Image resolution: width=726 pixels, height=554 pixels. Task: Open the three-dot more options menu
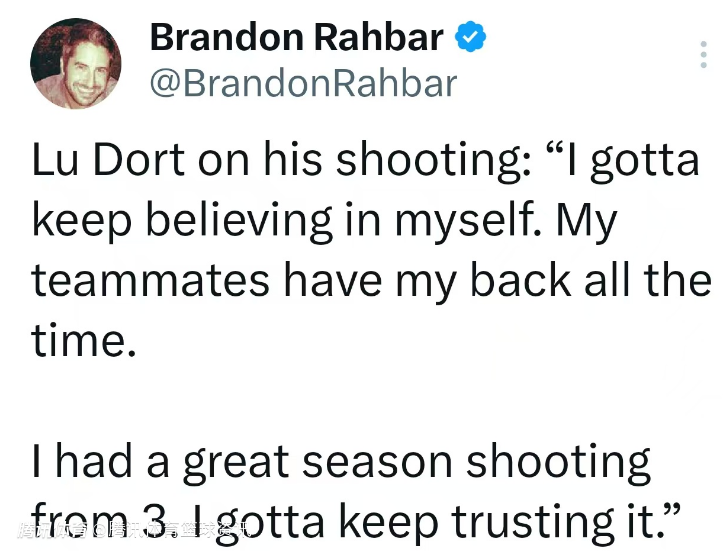click(x=703, y=55)
